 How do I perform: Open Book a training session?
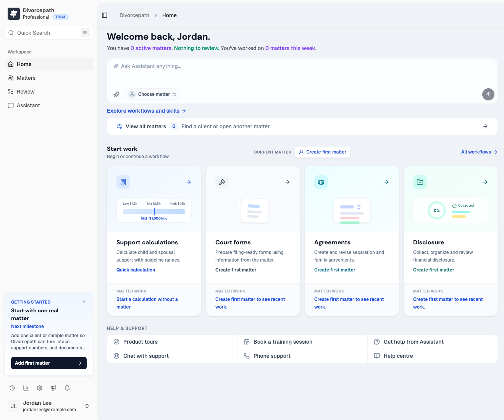[x=302, y=342]
